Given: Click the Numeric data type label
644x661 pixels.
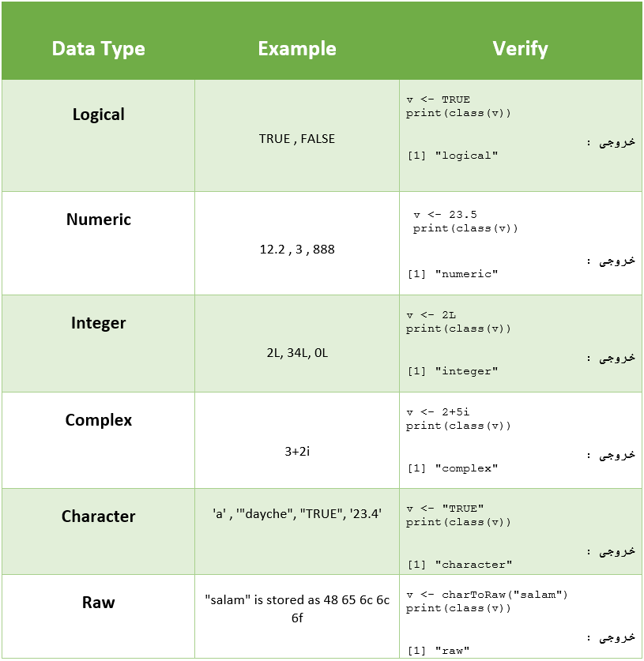Looking at the screenshot, I should [98, 220].
